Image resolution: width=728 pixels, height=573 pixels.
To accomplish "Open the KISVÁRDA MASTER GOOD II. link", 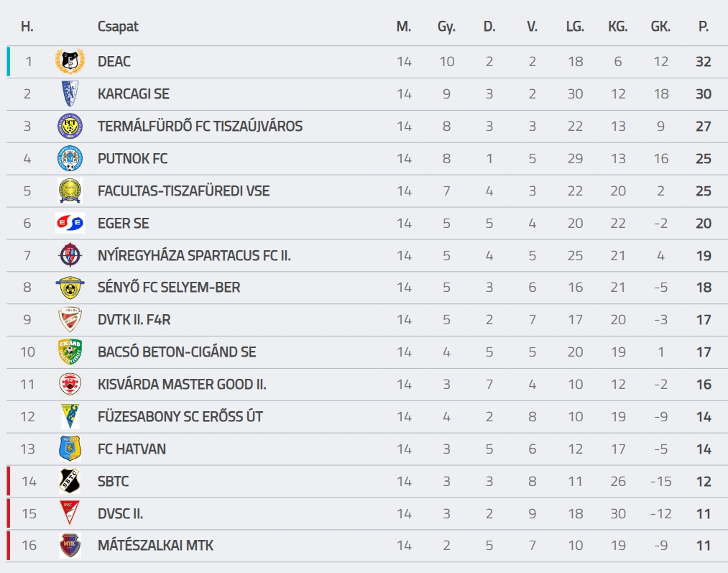I will 182,385.
